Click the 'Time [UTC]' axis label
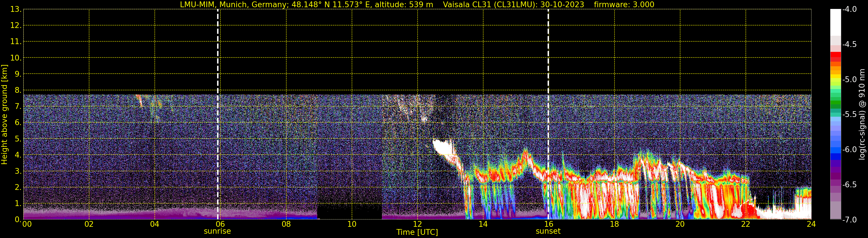The width and height of the screenshot is (868, 238). point(417,232)
